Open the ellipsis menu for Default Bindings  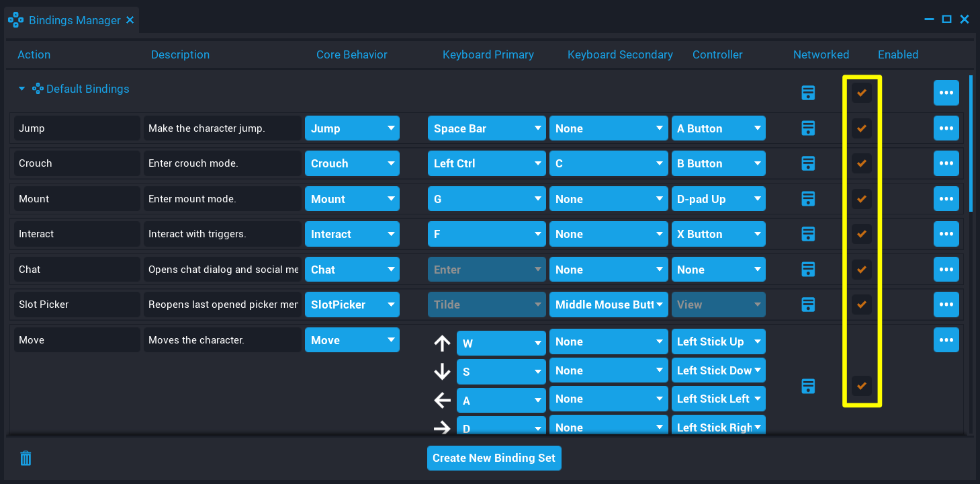pyautogui.click(x=946, y=93)
